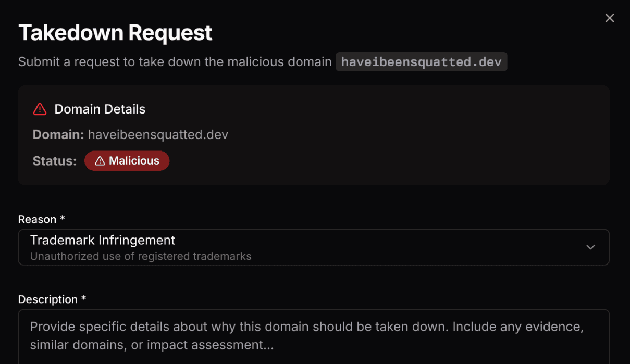The width and height of the screenshot is (630, 364).
Task: Click the warning icon inside the Malicious badge
Action: point(100,161)
